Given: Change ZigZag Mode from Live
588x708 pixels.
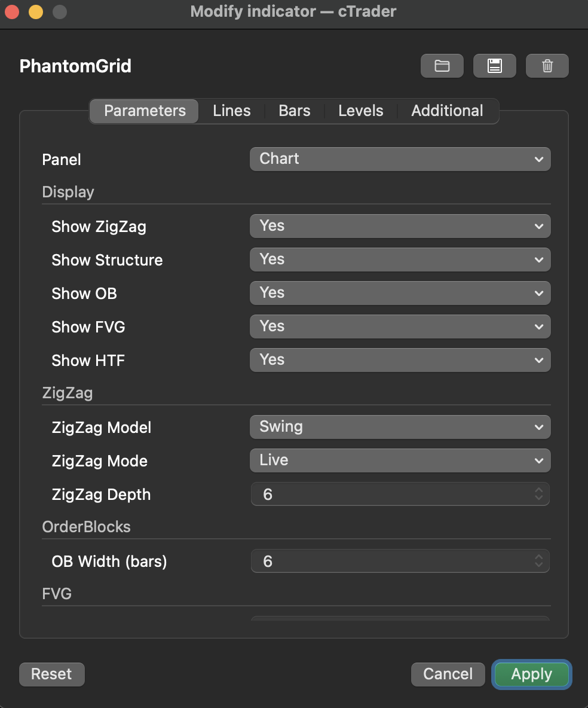Looking at the screenshot, I should 400,460.
